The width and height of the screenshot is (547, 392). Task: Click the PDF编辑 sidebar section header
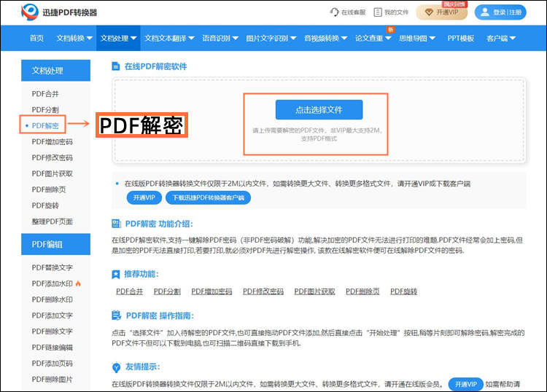pyautogui.click(x=56, y=244)
